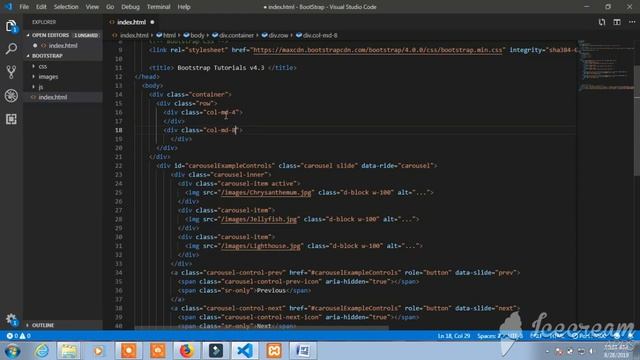Open the bootstrap.min.css CDN link
This screenshot has height=360, width=640.
[378, 50]
